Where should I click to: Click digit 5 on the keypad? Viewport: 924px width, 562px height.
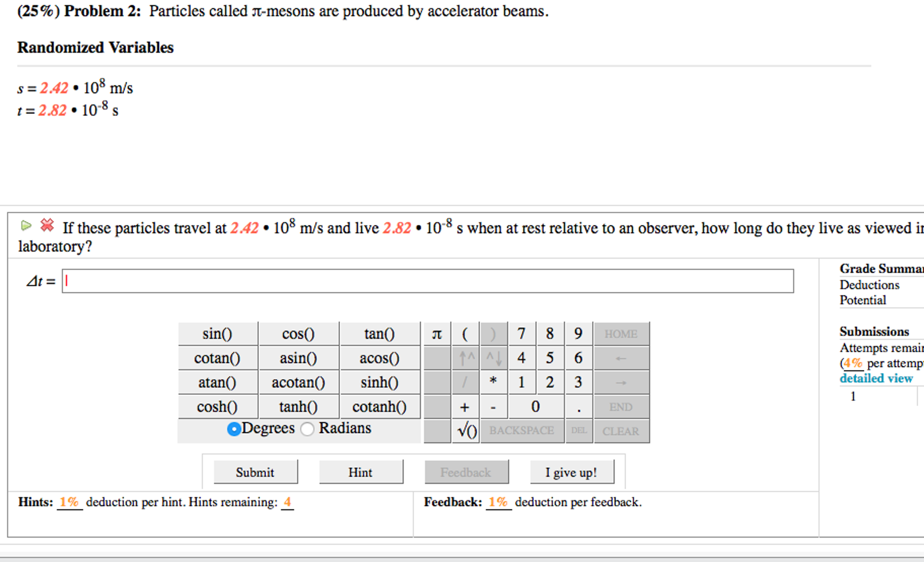pos(550,358)
